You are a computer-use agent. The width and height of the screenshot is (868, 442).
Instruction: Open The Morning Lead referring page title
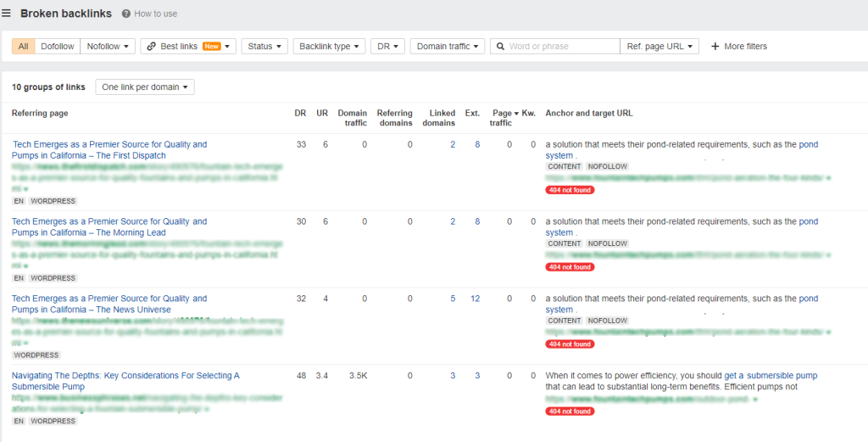109,227
